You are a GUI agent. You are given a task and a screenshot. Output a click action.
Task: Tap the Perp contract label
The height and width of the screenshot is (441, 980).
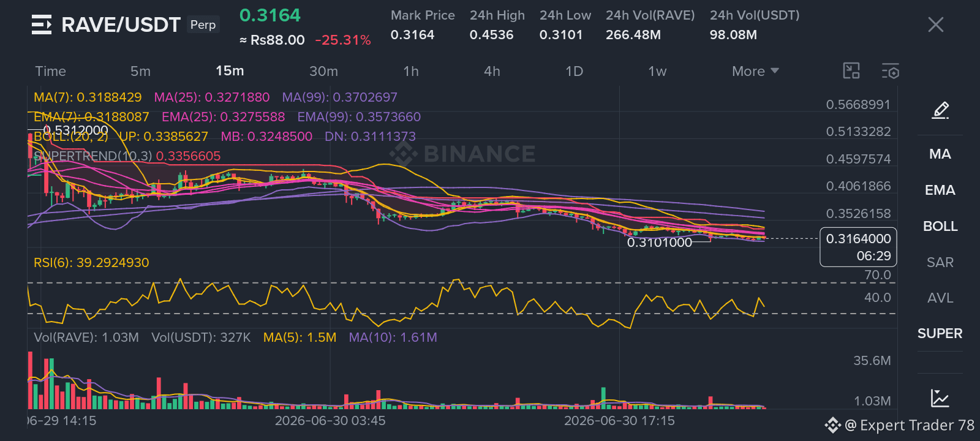[203, 24]
